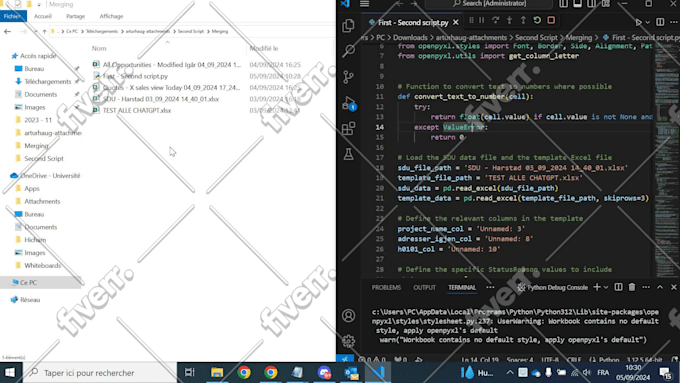Viewport: 680px width, 383px height.
Task: Go back in File Explorer
Action: point(7,31)
